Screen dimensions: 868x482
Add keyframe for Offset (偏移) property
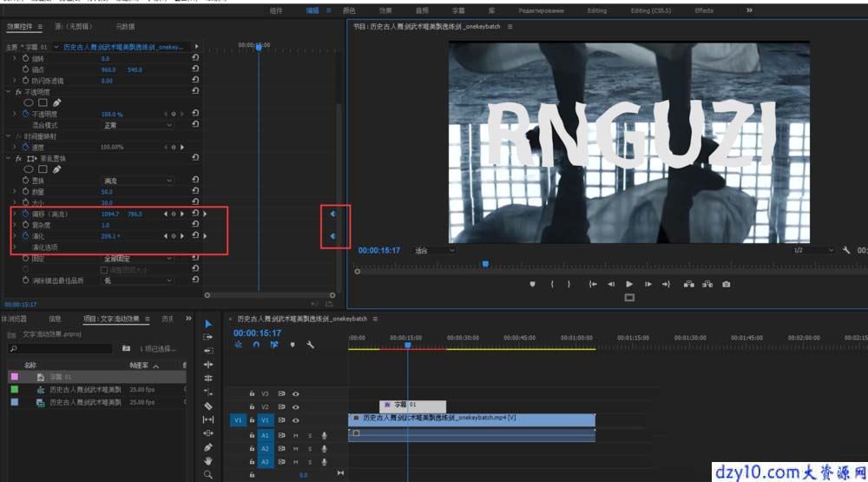[x=174, y=214]
